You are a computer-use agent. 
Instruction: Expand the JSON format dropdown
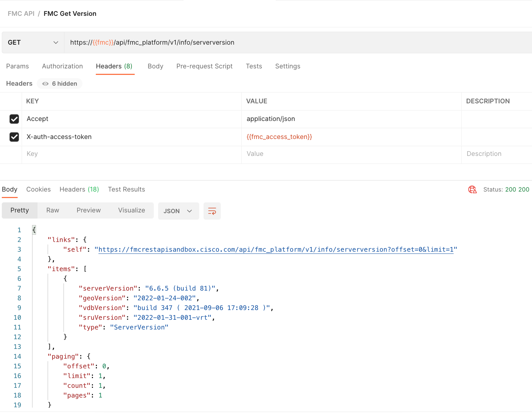click(178, 211)
